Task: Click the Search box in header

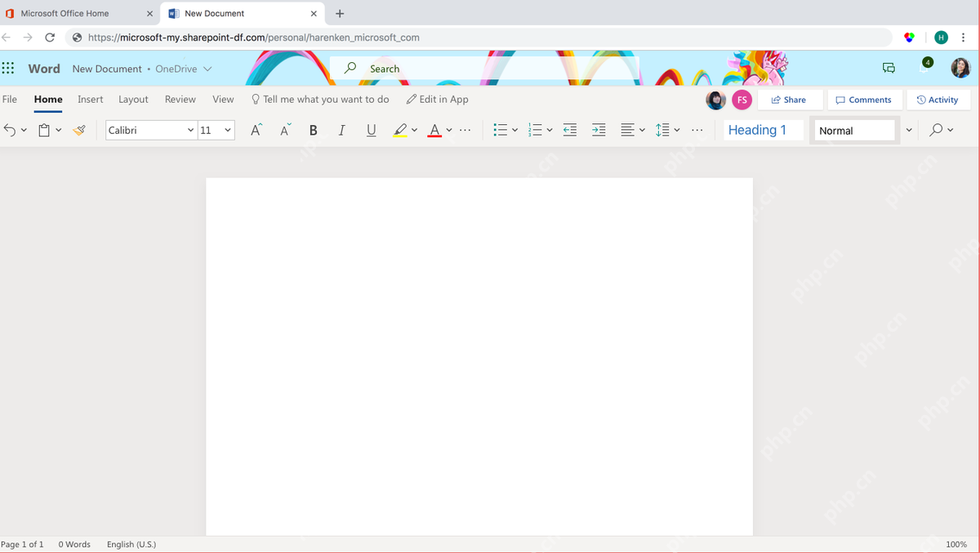Action: coord(484,69)
